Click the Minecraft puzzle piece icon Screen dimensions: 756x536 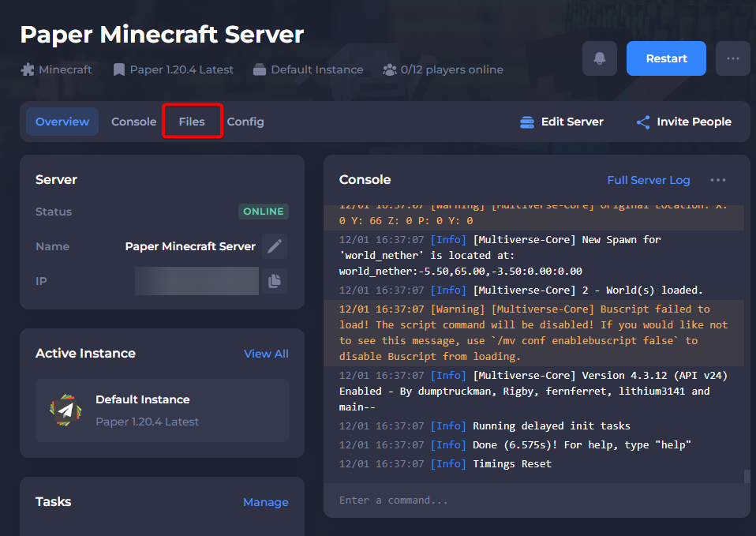point(28,69)
